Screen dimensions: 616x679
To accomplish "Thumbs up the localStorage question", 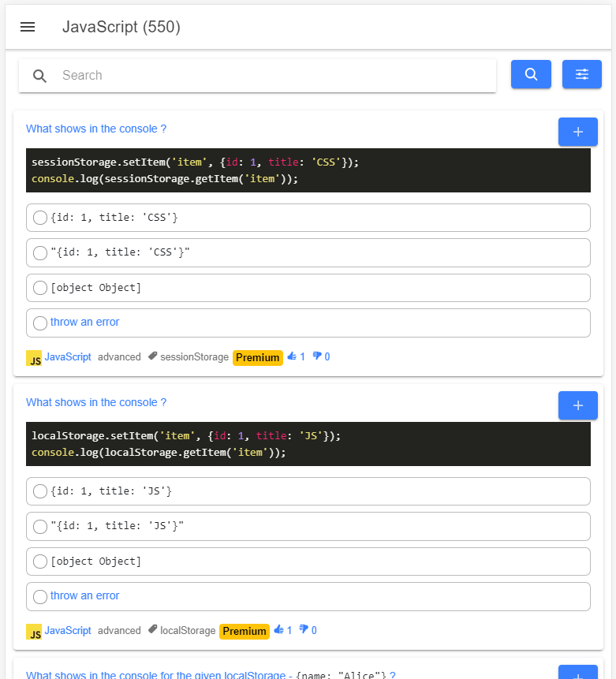I will point(283,630).
